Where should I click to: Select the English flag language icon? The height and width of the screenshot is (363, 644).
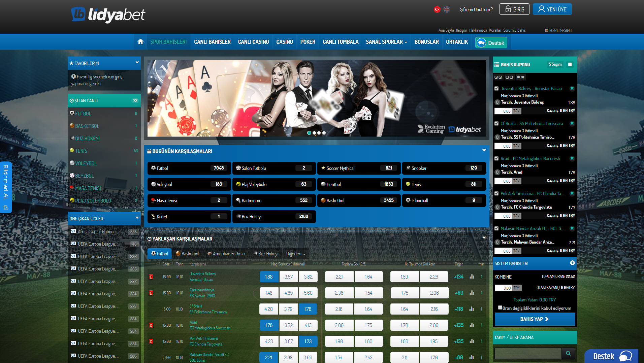[x=447, y=9]
